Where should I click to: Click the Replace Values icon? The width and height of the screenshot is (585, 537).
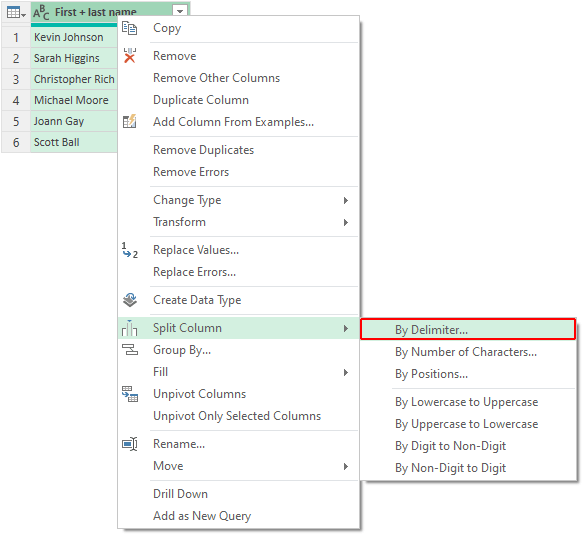(x=129, y=250)
